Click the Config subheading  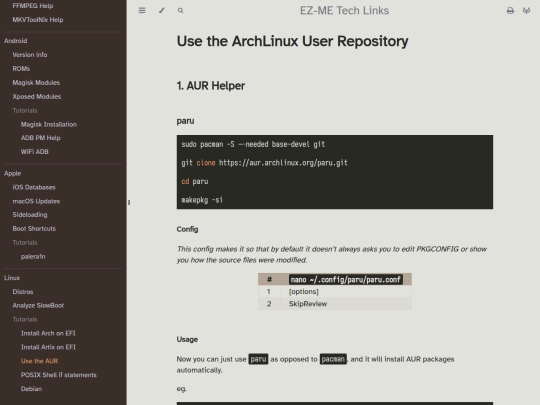coord(187,229)
